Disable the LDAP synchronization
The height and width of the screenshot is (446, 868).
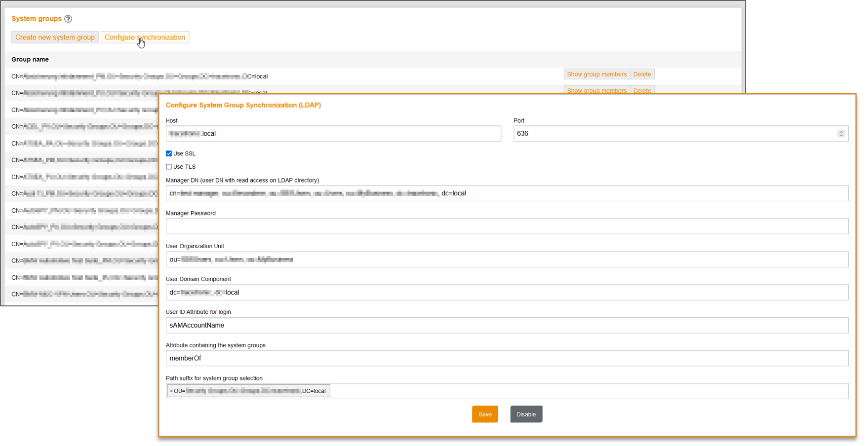(x=526, y=414)
